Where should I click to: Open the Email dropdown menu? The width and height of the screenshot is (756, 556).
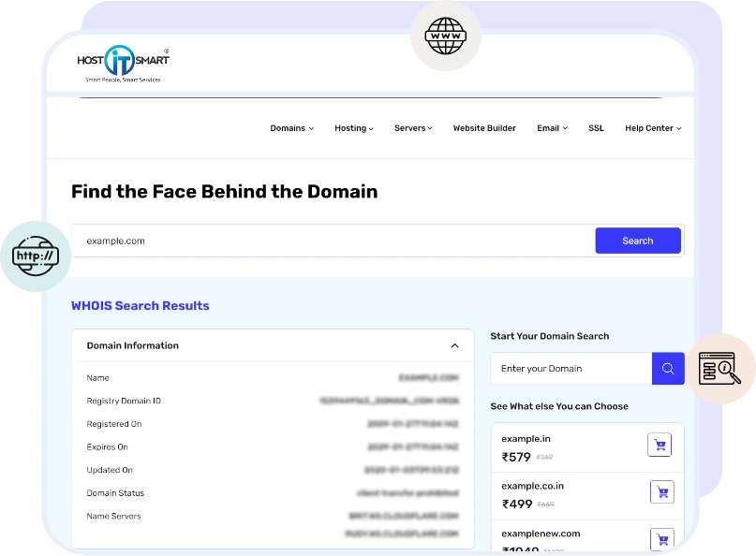point(552,128)
